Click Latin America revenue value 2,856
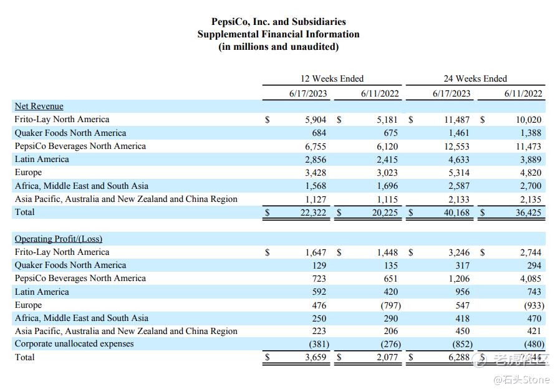The width and height of the screenshot is (560, 392). (316, 160)
